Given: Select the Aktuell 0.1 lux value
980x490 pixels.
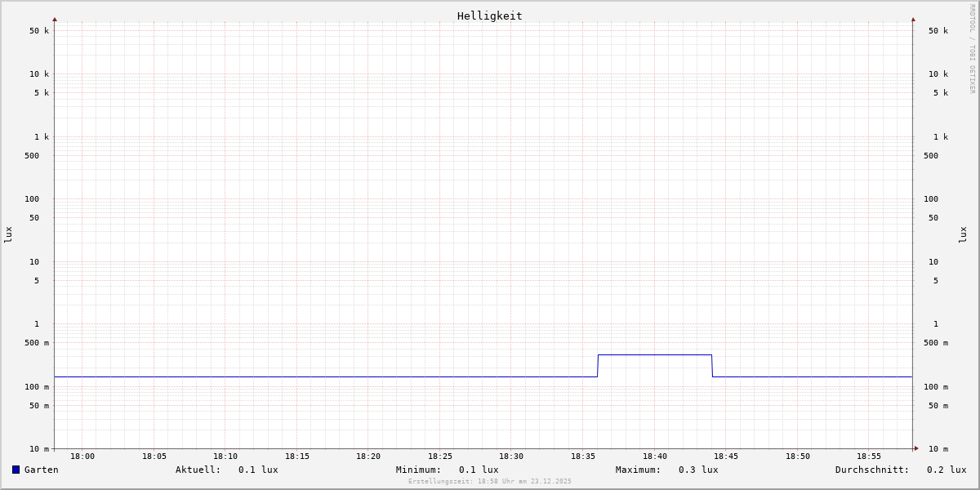Looking at the screenshot, I should point(258,470).
